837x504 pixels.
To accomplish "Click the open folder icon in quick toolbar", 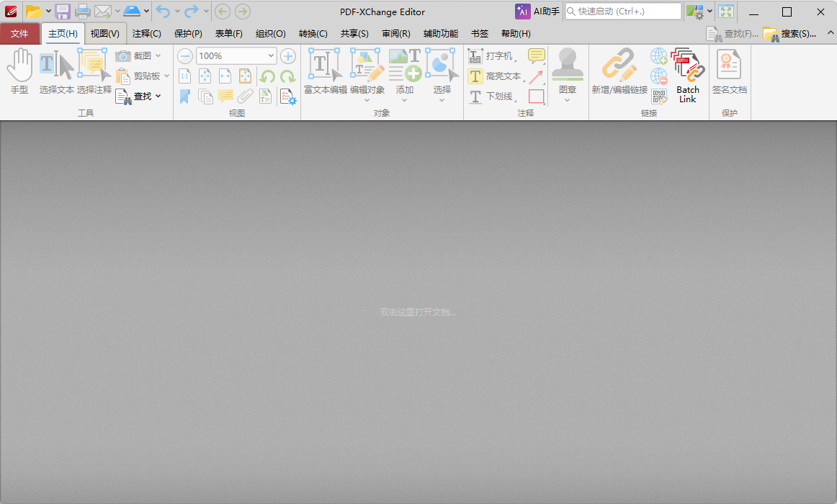I will [x=34, y=12].
